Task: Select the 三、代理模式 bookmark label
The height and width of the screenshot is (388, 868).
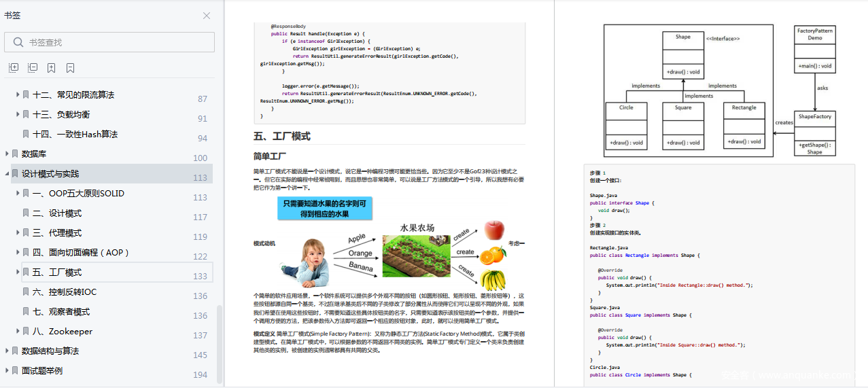Action: point(57,232)
